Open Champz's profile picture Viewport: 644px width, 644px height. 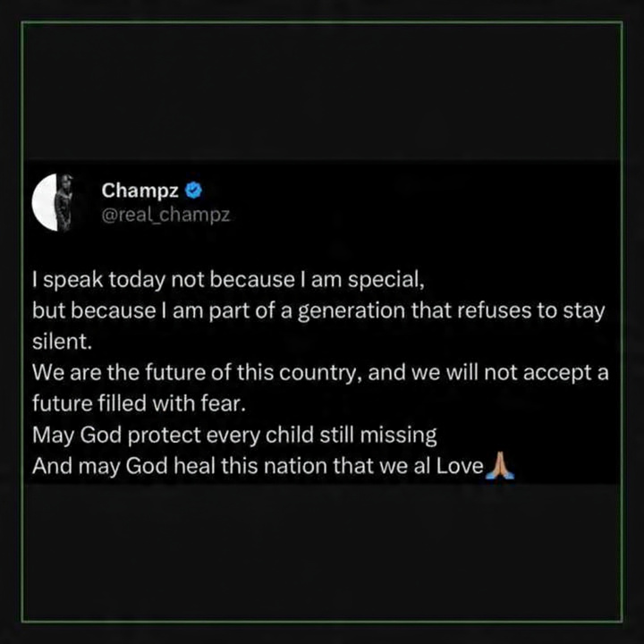pos(57,202)
